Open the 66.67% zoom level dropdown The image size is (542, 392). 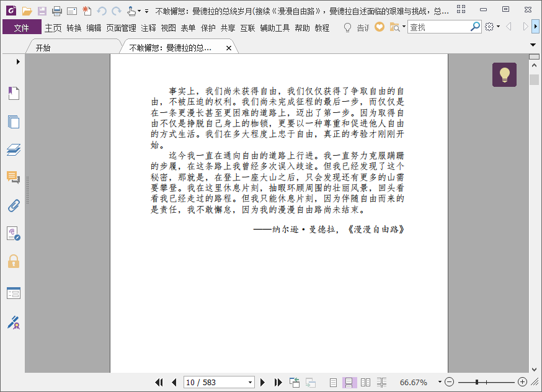[440, 382]
